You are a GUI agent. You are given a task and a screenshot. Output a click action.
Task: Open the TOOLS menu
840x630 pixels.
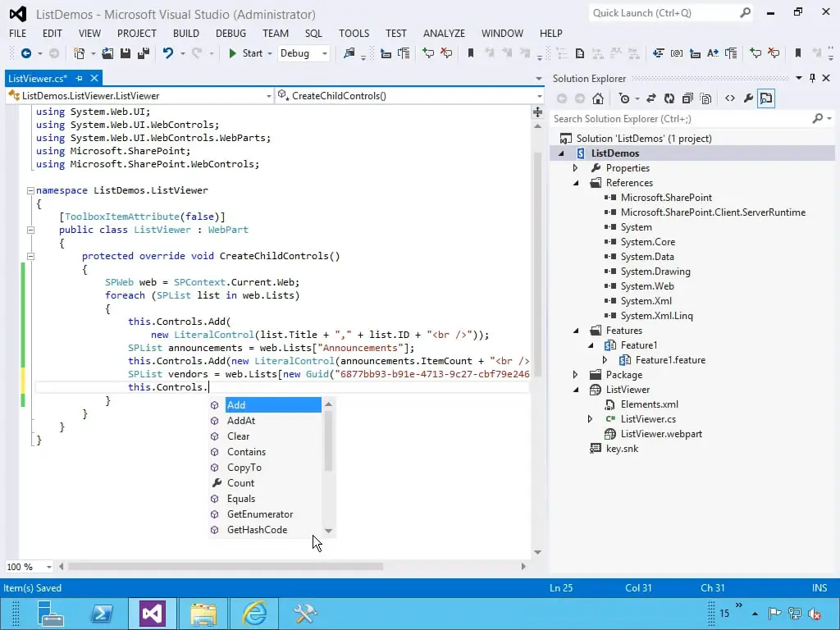pos(354,33)
